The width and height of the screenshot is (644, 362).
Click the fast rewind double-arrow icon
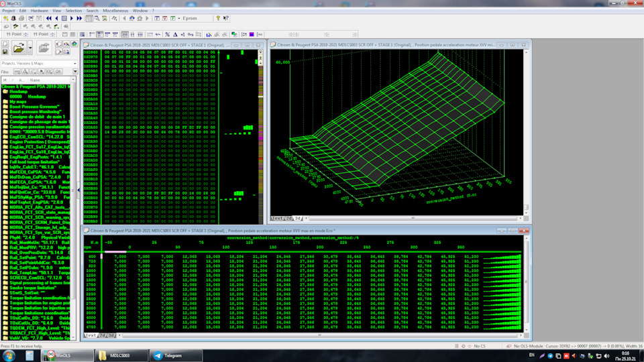point(48,18)
